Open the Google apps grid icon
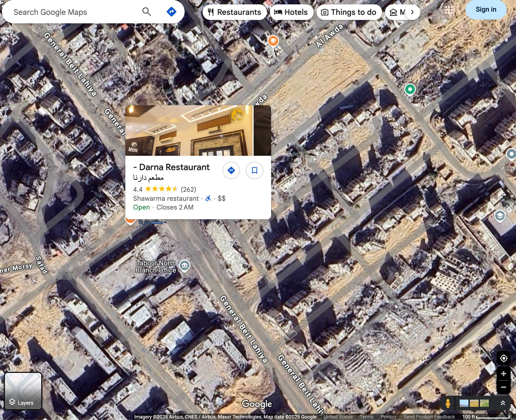Viewport: 516px width, 420px height. pyautogui.click(x=449, y=10)
